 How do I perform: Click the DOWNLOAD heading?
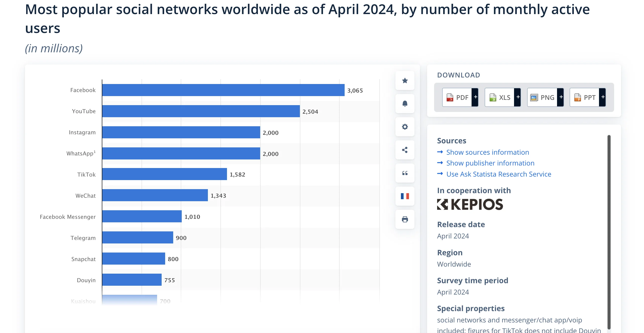(x=458, y=75)
